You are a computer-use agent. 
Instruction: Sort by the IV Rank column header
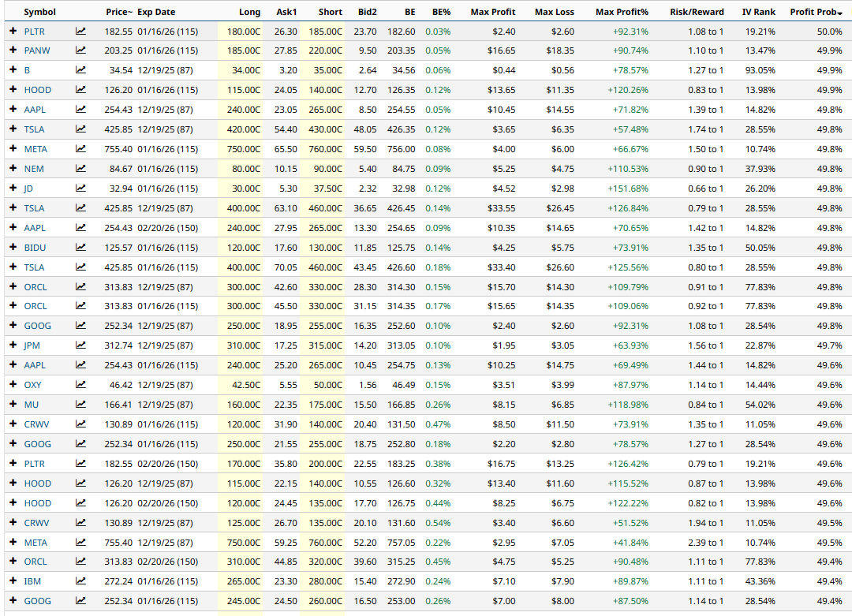click(758, 12)
